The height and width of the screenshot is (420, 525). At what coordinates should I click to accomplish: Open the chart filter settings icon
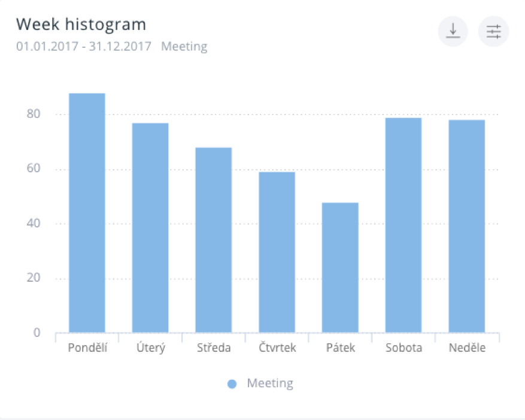pos(493,31)
